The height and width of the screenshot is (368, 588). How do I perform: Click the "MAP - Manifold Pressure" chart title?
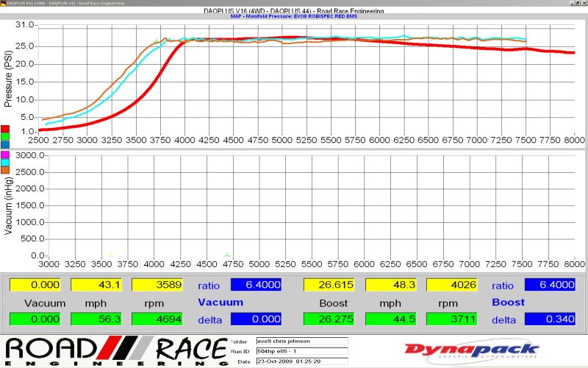point(293,16)
